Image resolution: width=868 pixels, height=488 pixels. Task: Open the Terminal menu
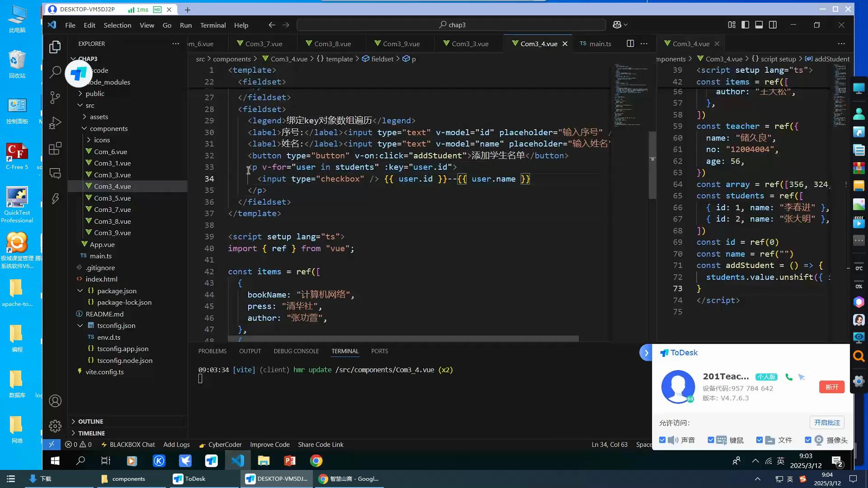(212, 25)
